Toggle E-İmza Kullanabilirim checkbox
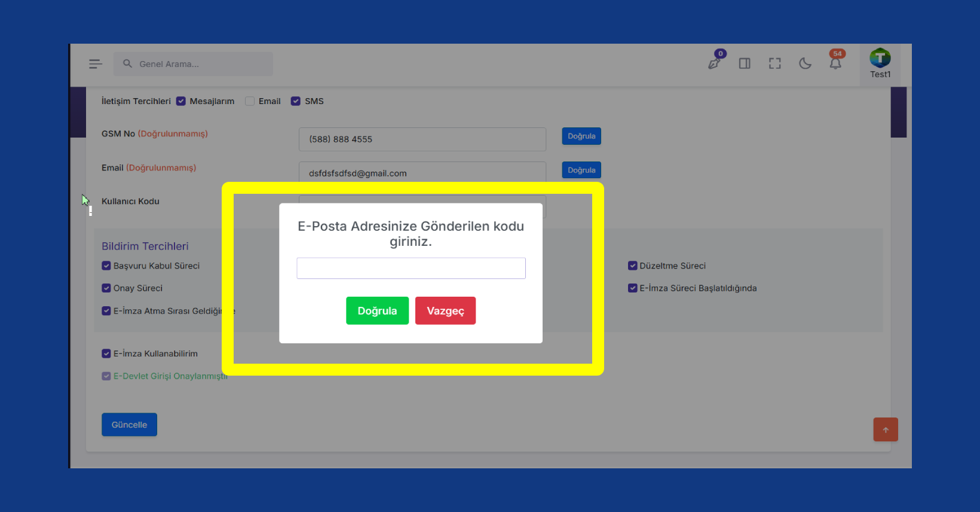The width and height of the screenshot is (980, 512). click(106, 353)
